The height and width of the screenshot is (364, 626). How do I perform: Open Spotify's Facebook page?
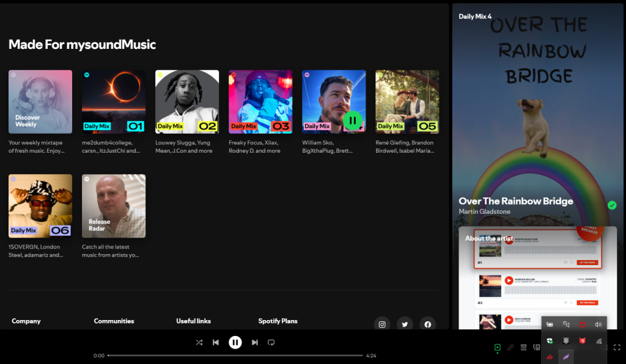point(427,324)
